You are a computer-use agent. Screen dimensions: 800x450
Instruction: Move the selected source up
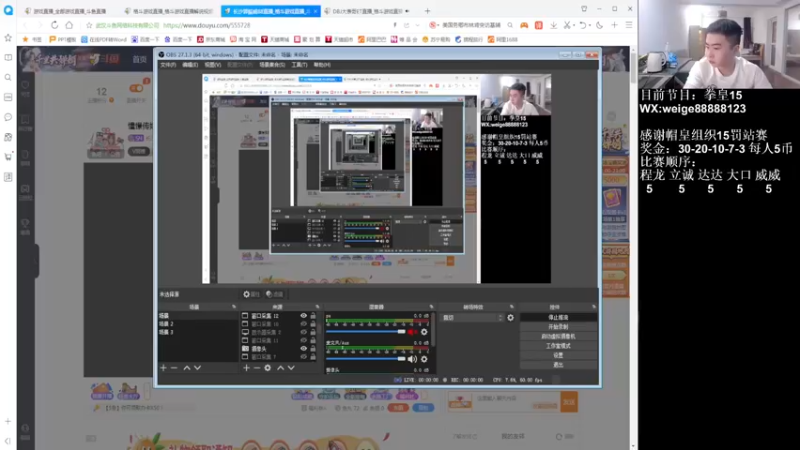(280, 368)
